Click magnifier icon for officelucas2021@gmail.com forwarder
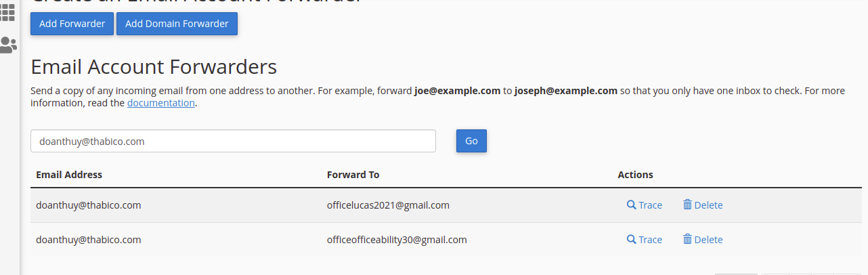Screen dimensions: 868x275 (x=631, y=205)
